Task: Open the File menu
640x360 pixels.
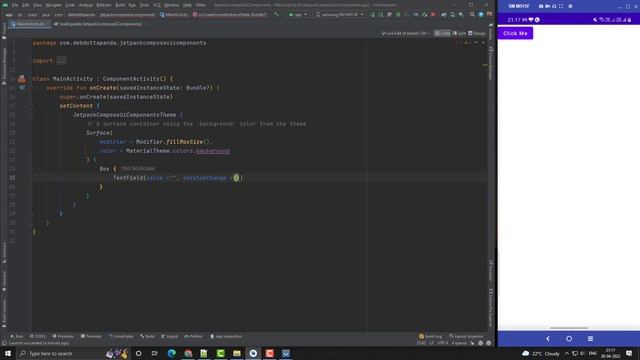Action: (15, 5)
